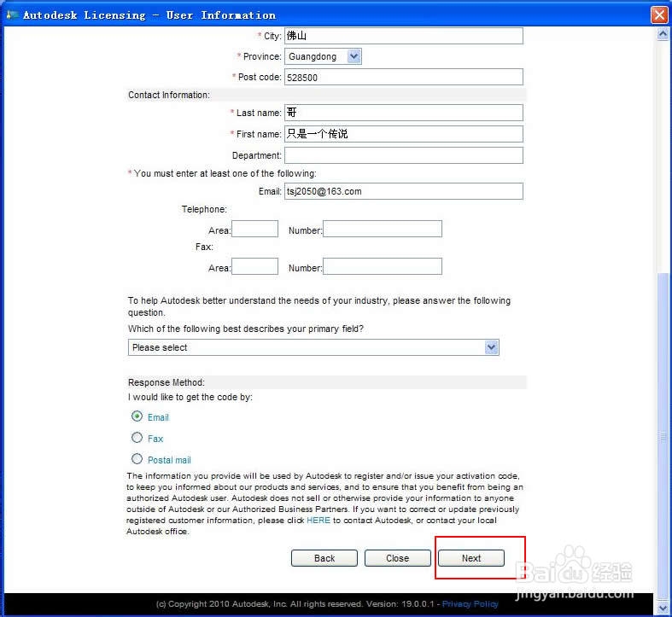Click the empty Department field

click(x=403, y=155)
